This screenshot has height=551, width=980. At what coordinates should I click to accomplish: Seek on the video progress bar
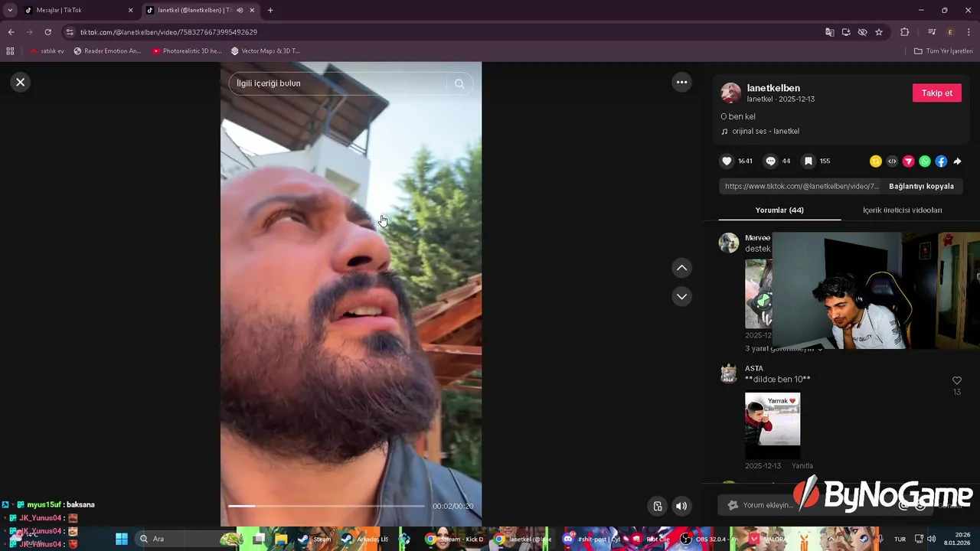(326, 506)
